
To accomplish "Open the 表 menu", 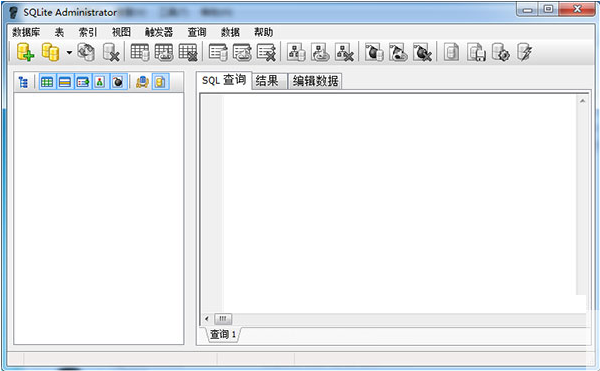I will coord(59,32).
